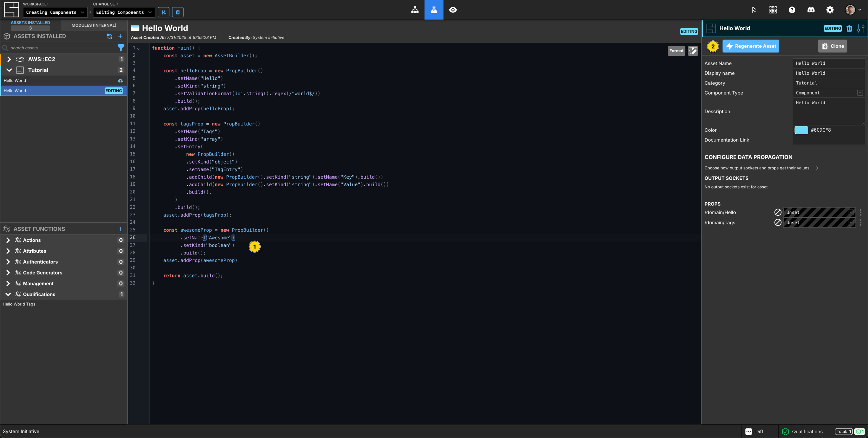Click the editor edit-mode pencil icon

[x=693, y=51]
